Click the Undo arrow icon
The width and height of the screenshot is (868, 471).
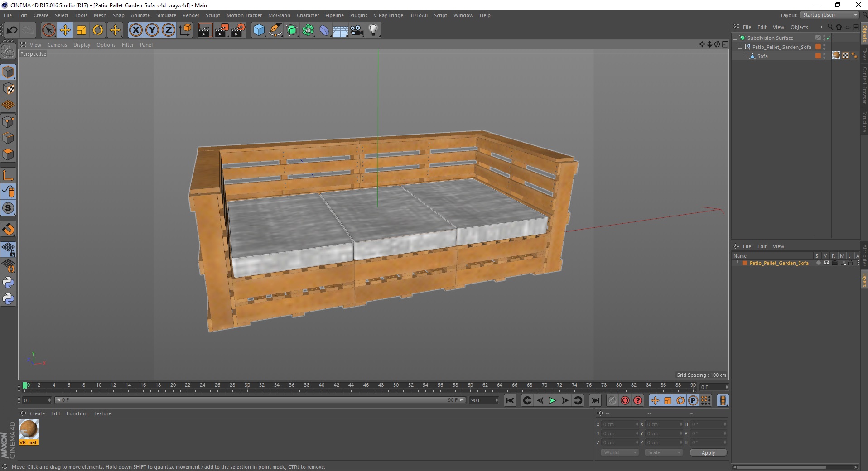(x=12, y=30)
